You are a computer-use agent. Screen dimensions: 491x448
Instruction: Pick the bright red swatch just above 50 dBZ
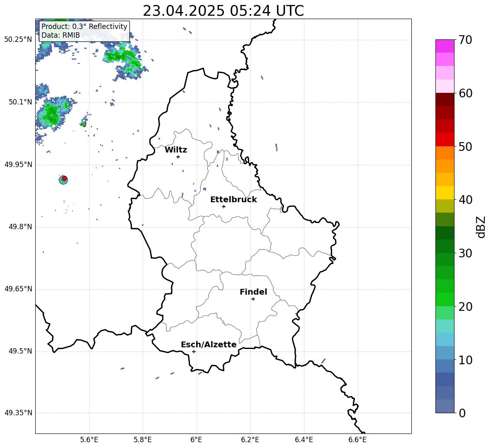[x=445, y=140]
